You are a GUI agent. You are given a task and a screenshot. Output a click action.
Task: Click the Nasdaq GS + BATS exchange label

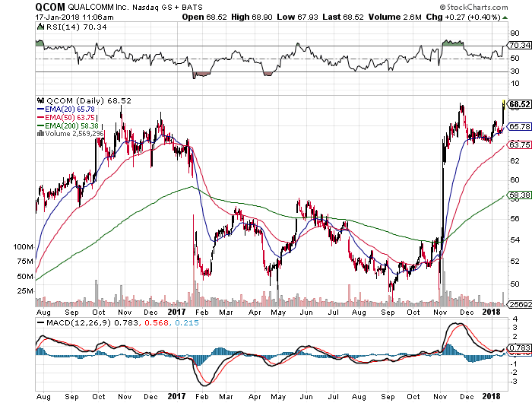(x=167, y=7)
